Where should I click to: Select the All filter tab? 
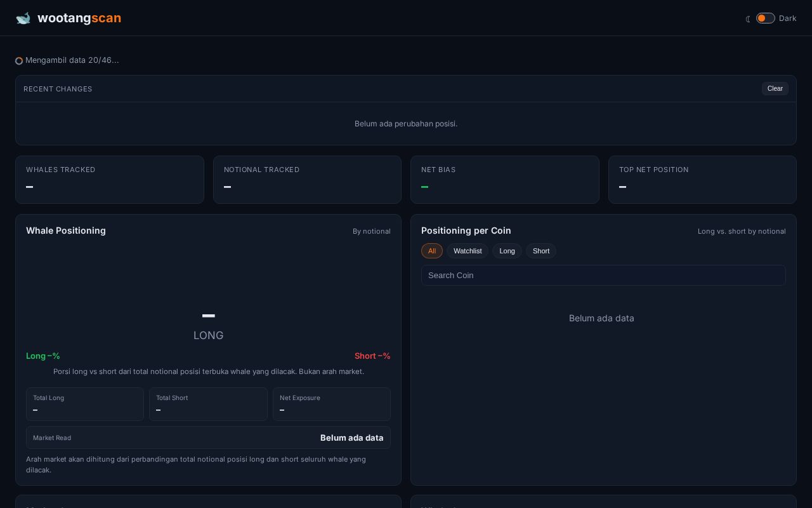(x=432, y=251)
